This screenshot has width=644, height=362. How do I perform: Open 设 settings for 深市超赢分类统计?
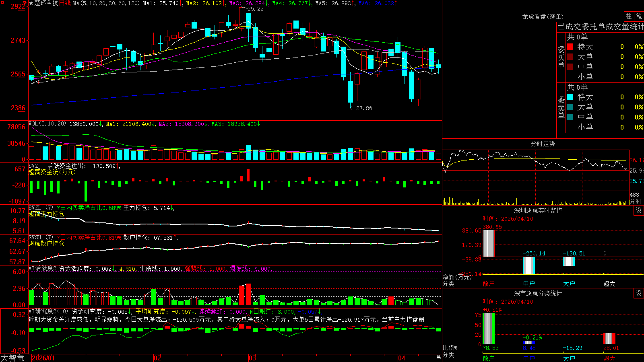(x=639, y=293)
